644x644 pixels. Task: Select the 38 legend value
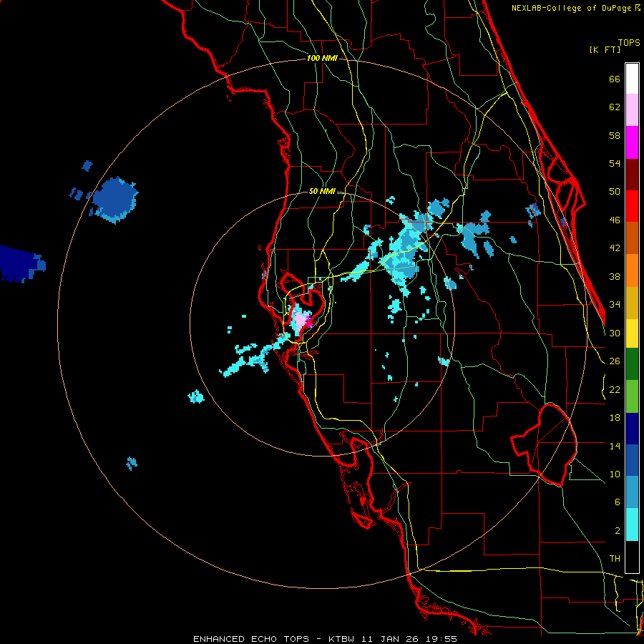615,276
